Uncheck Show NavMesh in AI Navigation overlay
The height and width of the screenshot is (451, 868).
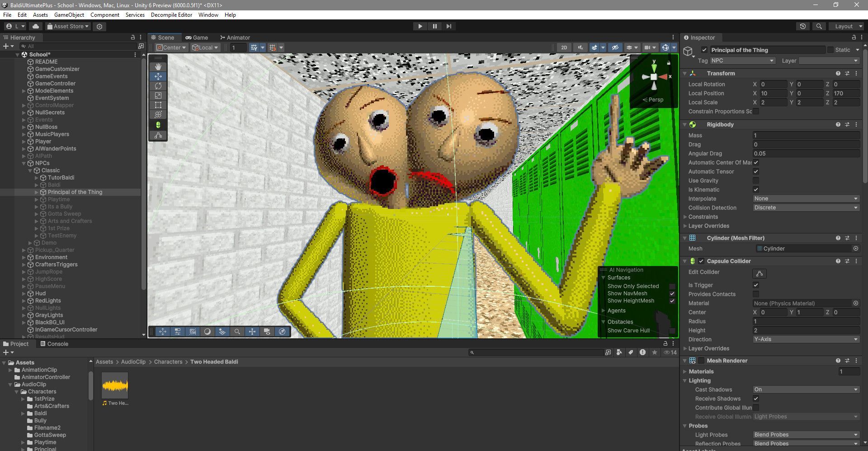[x=672, y=293]
